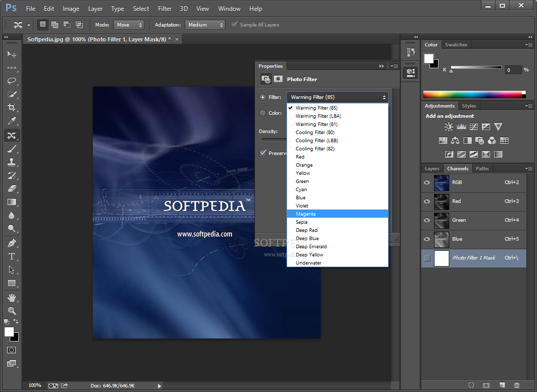Swap foreground and background colors icon
Screen dimensions: 537x392
pos(16,321)
